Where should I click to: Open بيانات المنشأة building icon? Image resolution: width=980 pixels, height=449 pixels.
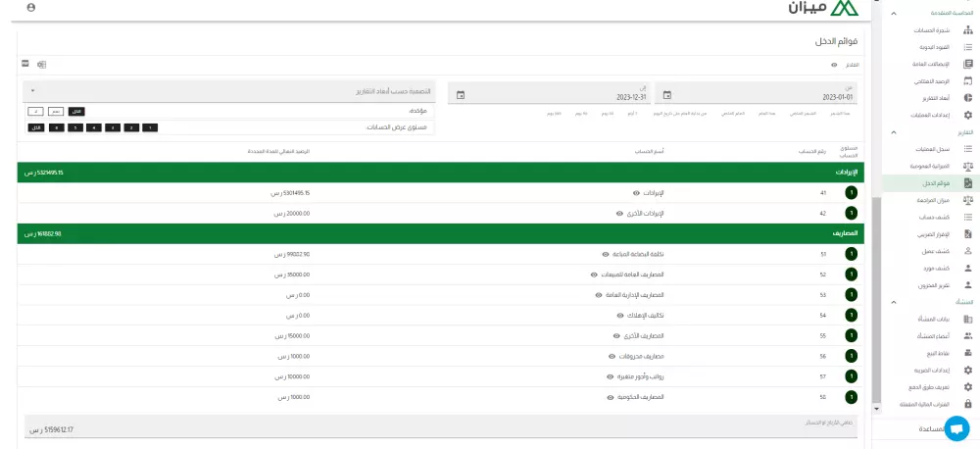(x=968, y=319)
